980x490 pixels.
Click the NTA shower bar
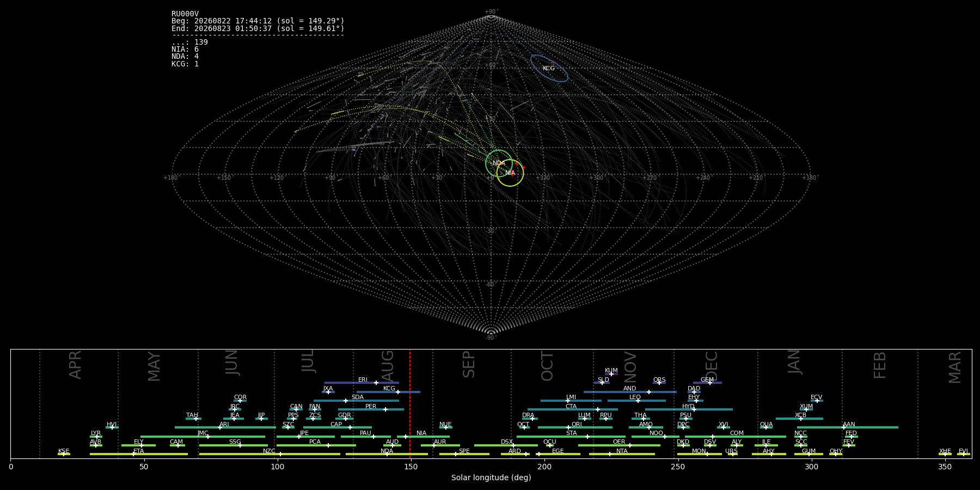point(622,454)
